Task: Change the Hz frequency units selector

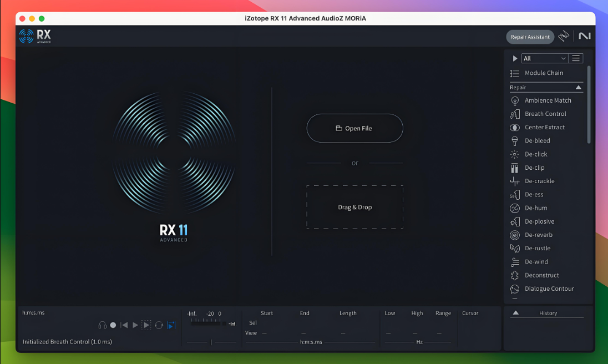Action: [419, 342]
